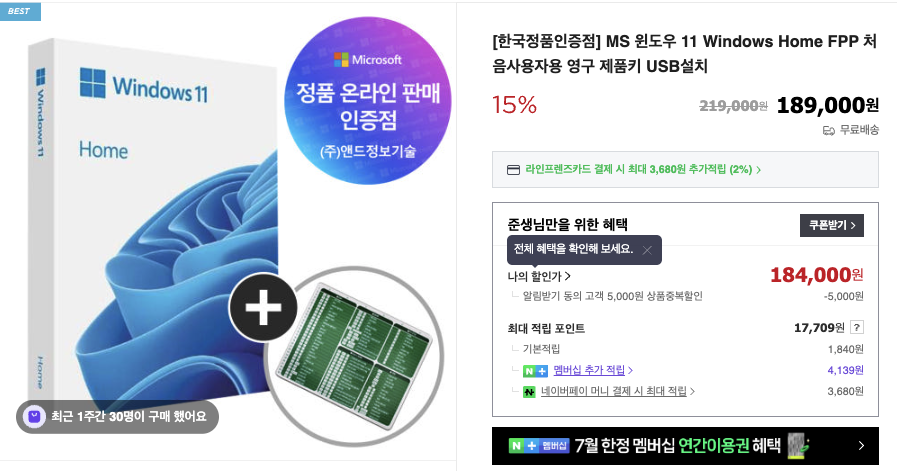The width and height of the screenshot is (897, 471).
Task: Expand the 나의 할인가 details chevron
Action: [567, 276]
